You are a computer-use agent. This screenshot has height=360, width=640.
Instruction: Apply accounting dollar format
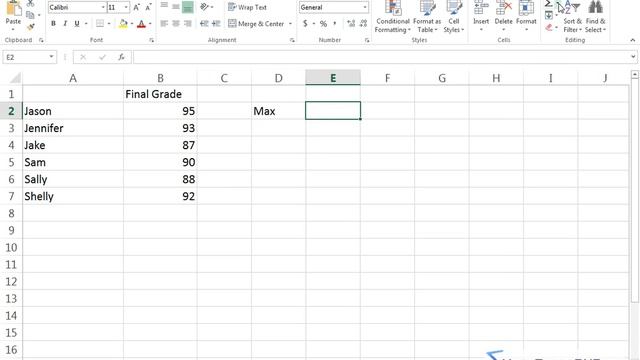pos(305,24)
